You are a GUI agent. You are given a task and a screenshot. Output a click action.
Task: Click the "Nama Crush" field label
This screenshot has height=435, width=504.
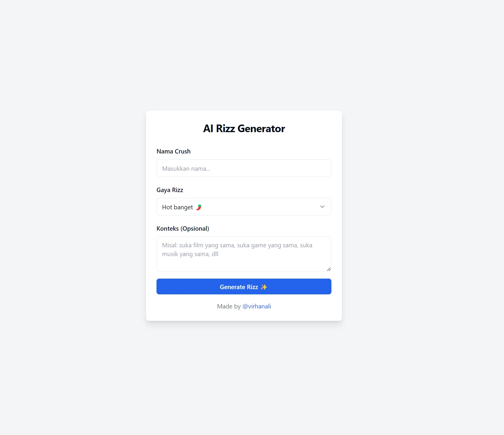(173, 151)
